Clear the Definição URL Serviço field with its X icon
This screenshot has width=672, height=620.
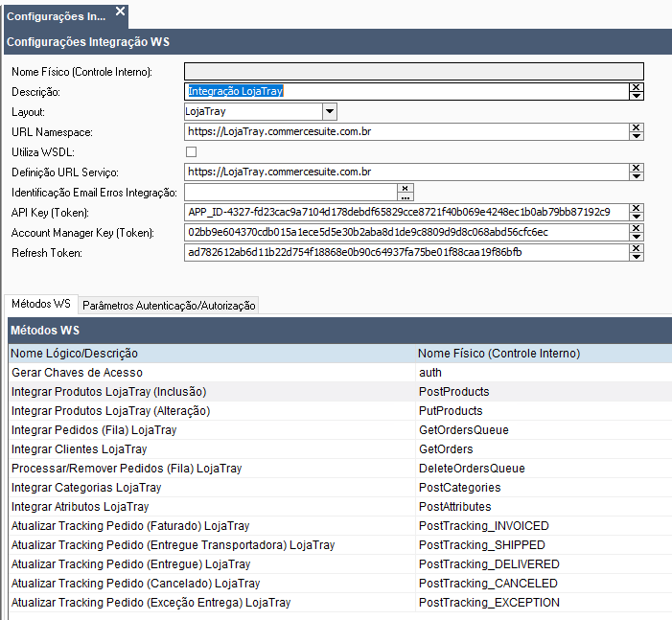[x=636, y=168]
